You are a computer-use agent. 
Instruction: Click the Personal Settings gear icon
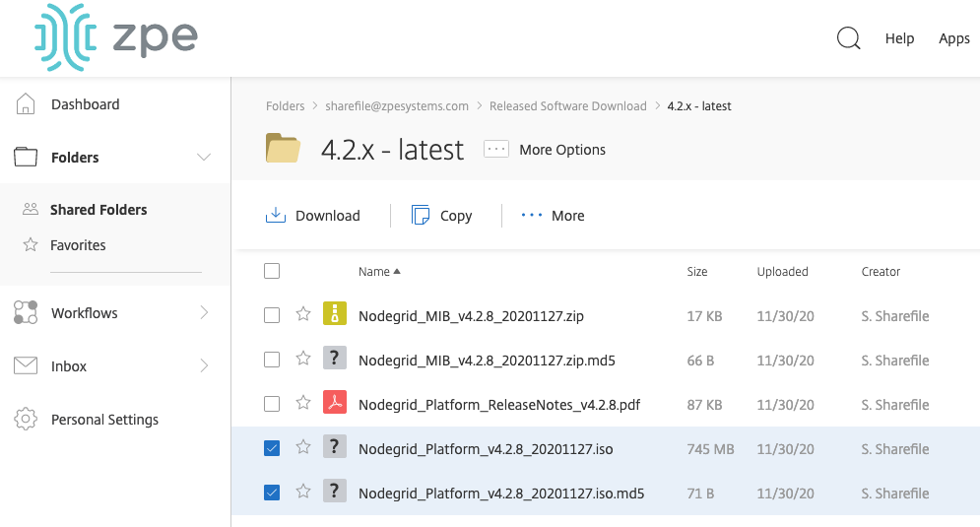point(26,419)
